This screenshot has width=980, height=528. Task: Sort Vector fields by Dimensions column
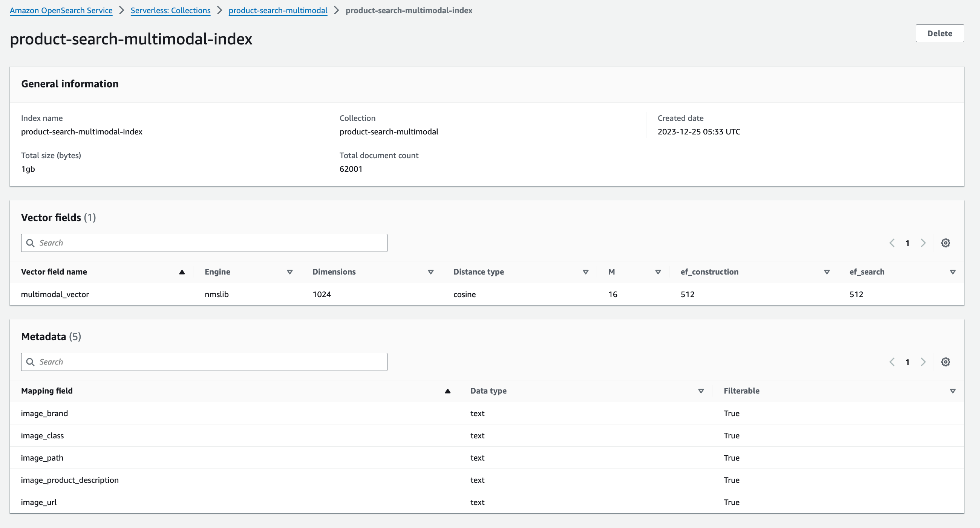pyautogui.click(x=431, y=272)
